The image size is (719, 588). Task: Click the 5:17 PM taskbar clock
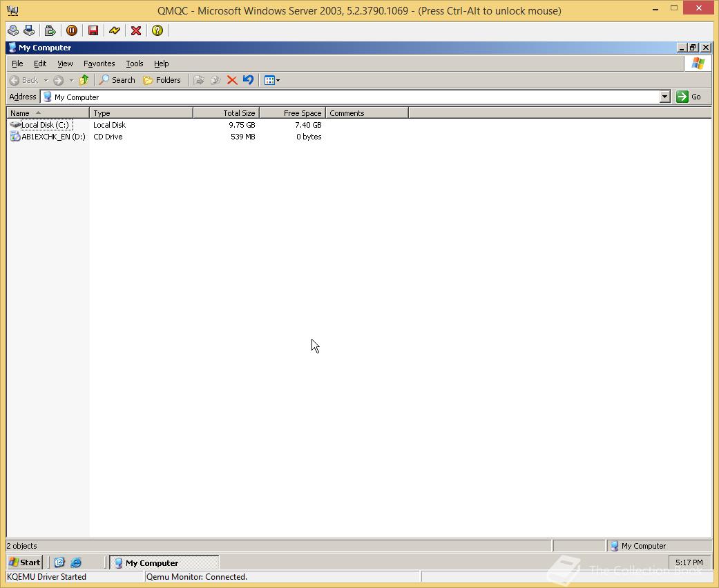click(689, 562)
